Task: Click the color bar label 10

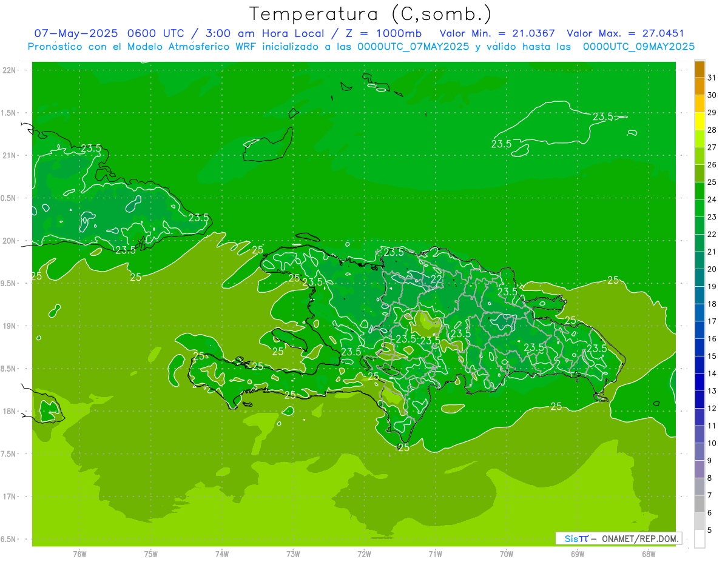Action: coord(712,443)
